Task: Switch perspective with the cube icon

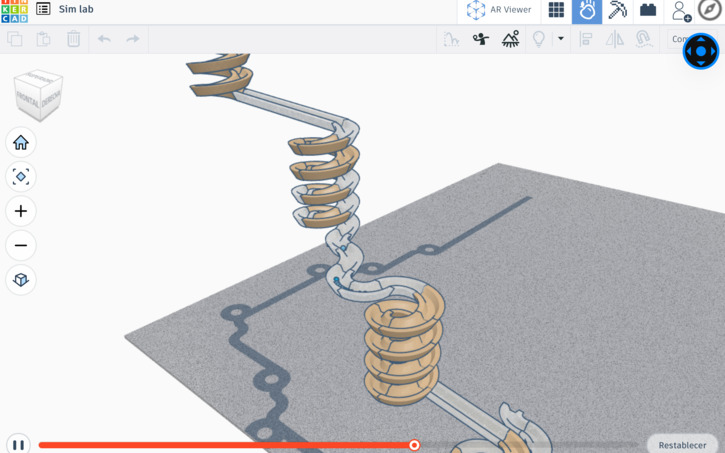Action: pos(21,280)
